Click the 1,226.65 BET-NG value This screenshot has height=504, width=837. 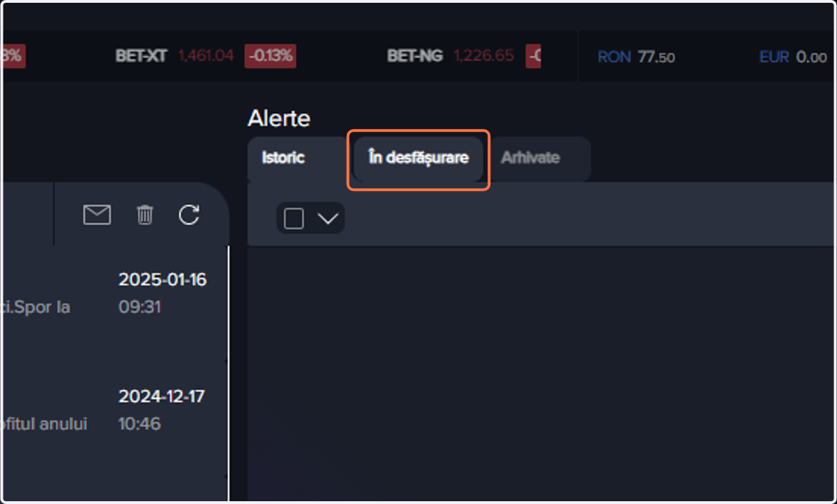tap(483, 56)
